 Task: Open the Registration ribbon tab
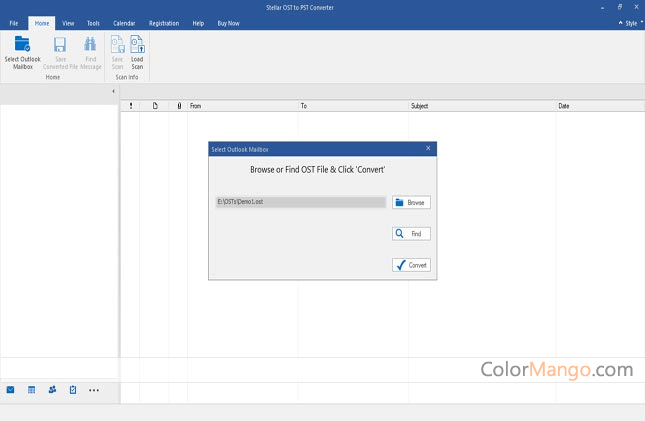tap(164, 23)
